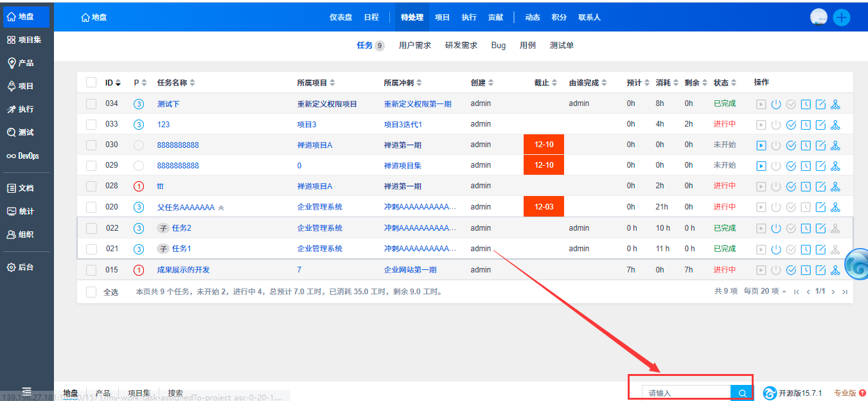Toggle the 全选 select-all checkbox
Image resolution: width=868 pixels, height=401 pixels.
click(91, 292)
